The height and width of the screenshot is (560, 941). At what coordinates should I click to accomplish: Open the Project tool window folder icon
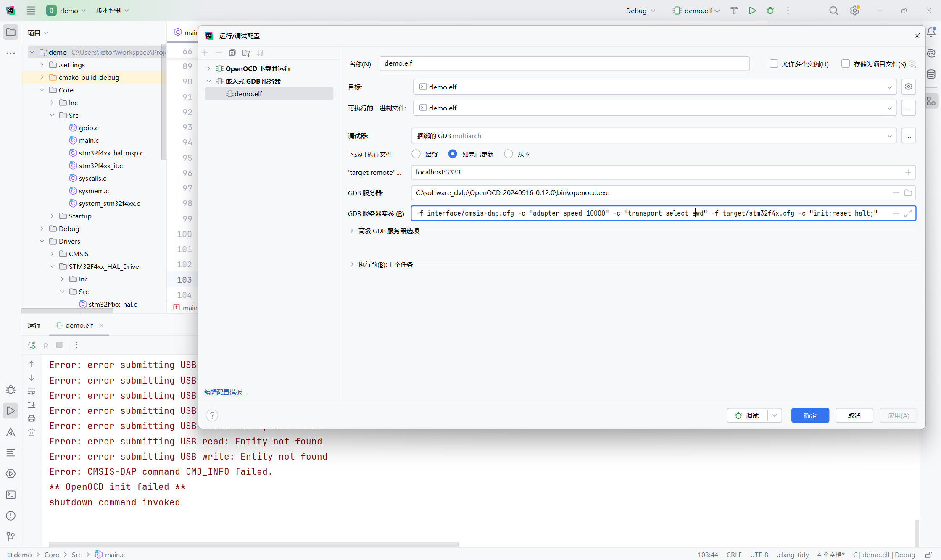point(11,32)
